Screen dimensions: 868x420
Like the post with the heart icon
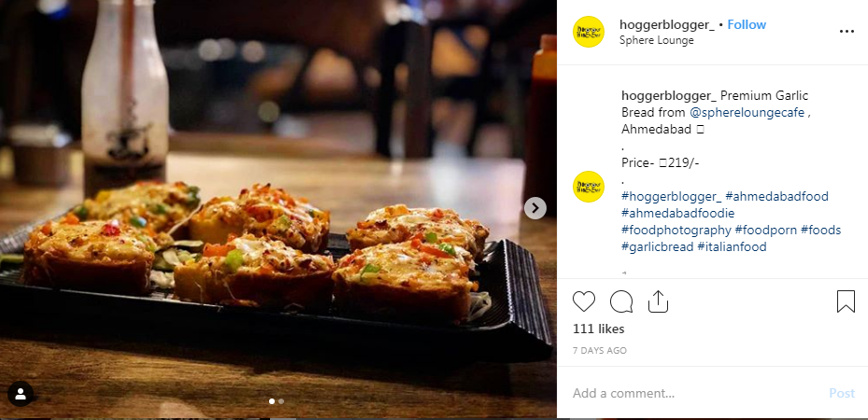[x=584, y=301]
